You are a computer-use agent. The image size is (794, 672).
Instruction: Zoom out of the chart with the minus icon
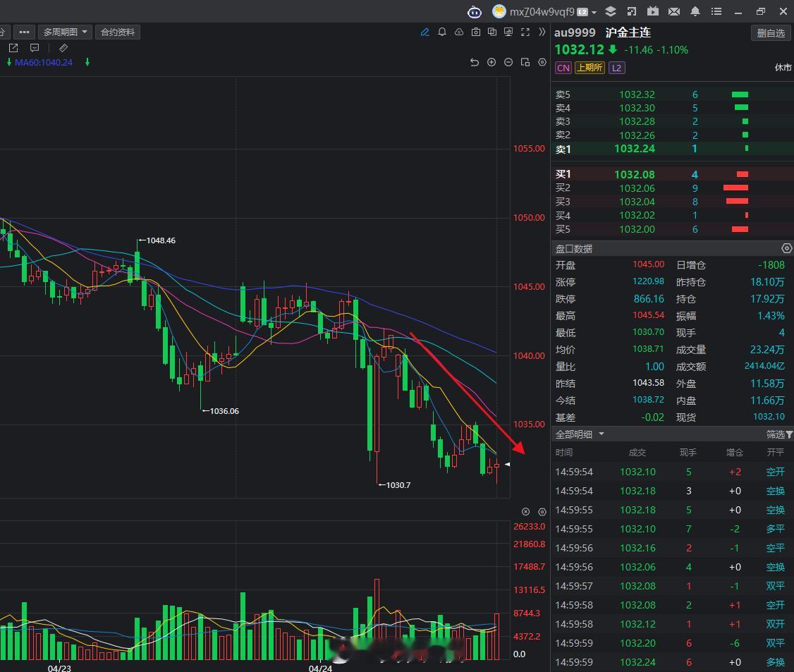[508, 62]
